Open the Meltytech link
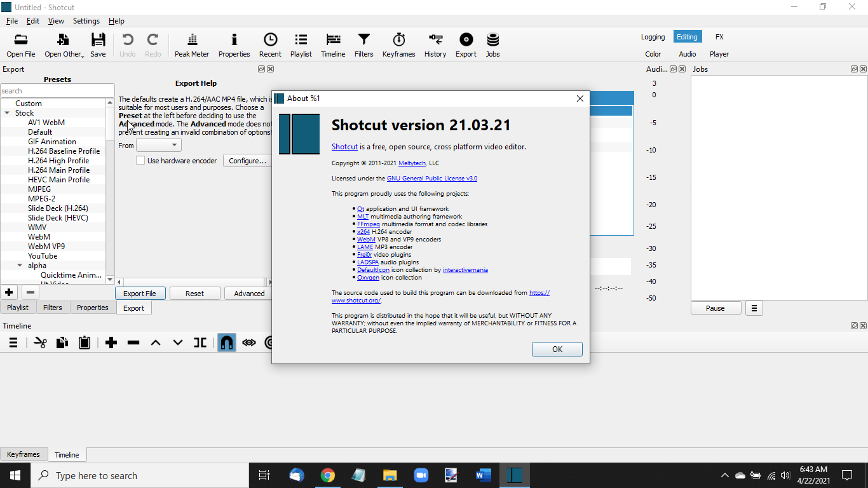 412,163
